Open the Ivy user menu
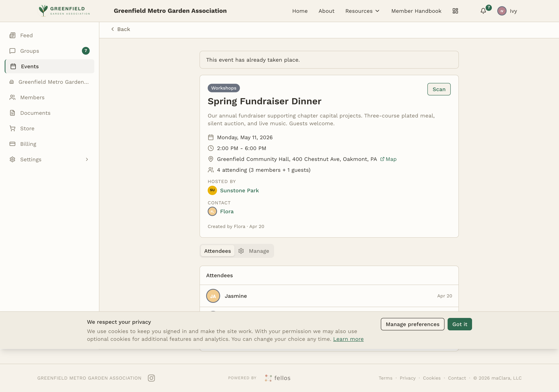This screenshot has width=559, height=392. [x=507, y=11]
